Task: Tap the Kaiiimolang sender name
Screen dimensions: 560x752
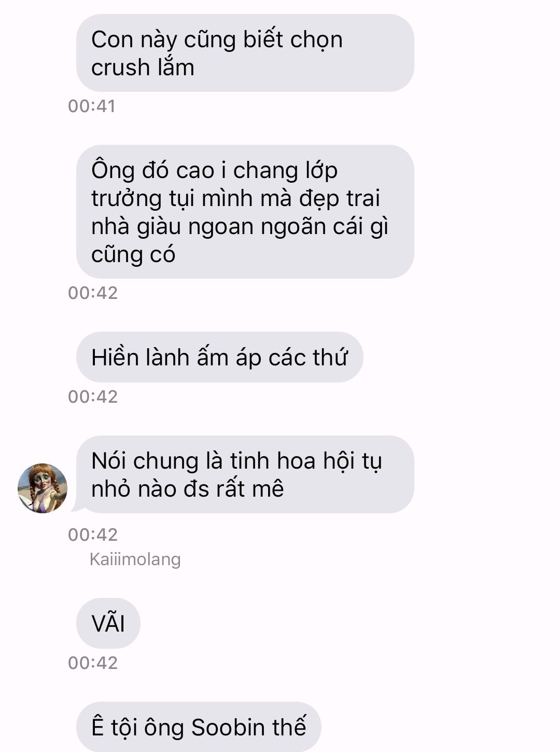Action: [x=135, y=559]
